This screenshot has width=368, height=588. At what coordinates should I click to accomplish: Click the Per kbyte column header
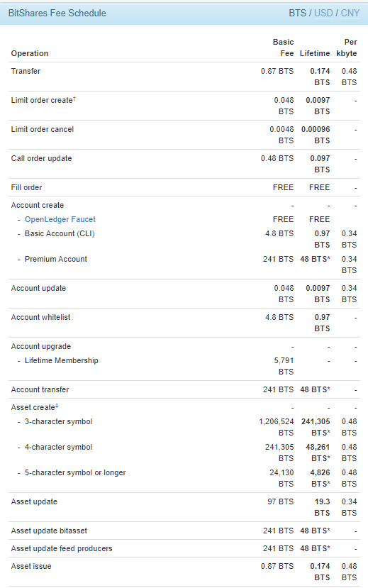[347, 48]
